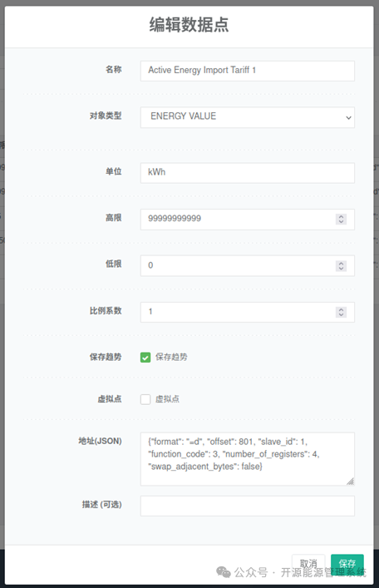Open the 对象类型 ENERGY VALUE dropdown
The image size is (379, 588).
(x=248, y=117)
